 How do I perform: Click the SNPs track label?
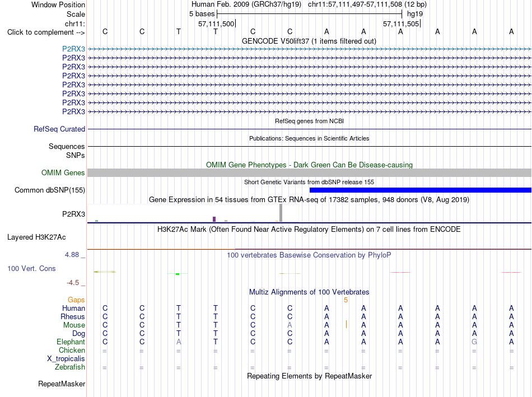pos(76,155)
